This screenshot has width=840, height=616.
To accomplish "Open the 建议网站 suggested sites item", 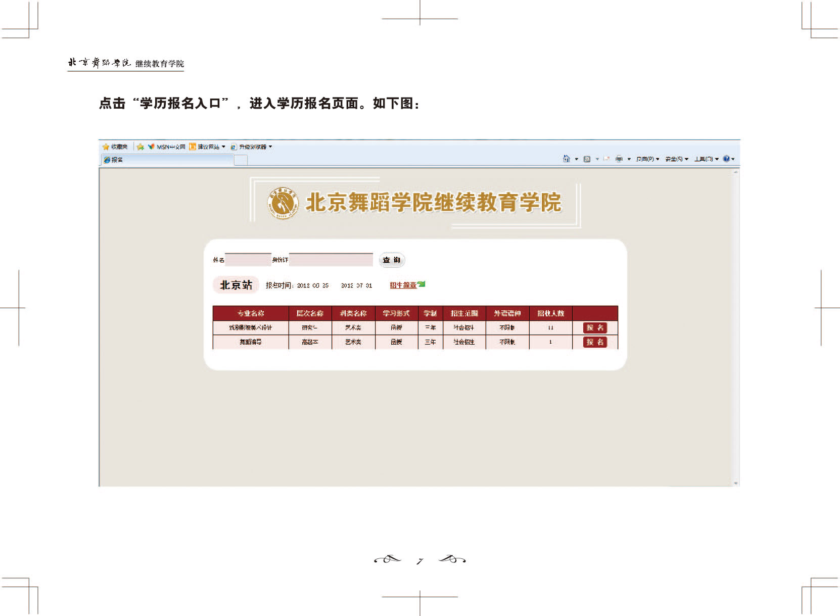I will 205,147.
